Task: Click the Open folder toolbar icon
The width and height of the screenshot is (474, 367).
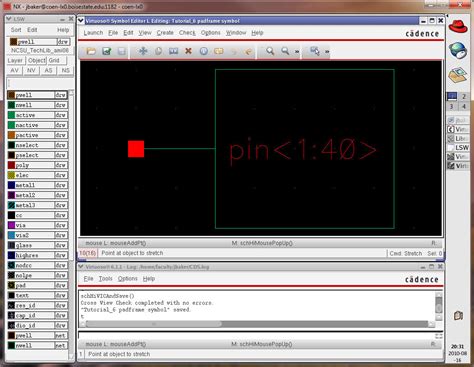Action: (91, 51)
